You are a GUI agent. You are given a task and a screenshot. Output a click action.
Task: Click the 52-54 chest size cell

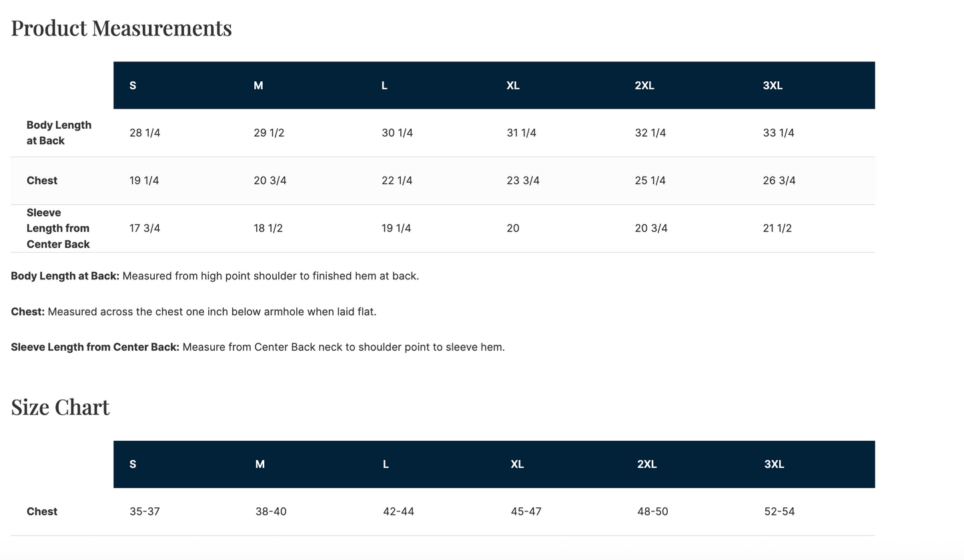779,511
